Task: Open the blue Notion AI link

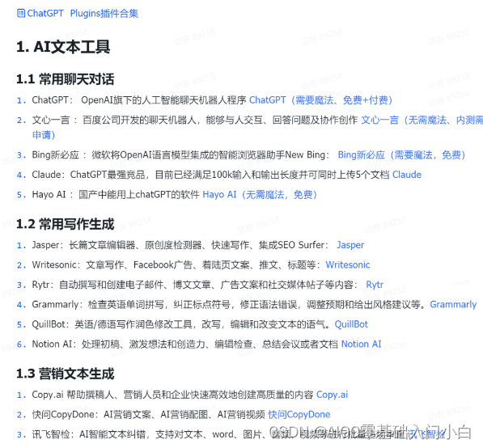Action: 362,344
